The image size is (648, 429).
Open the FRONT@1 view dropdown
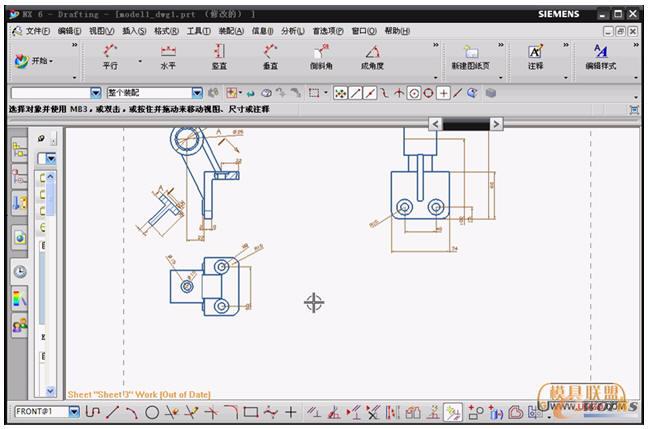[x=74, y=412]
